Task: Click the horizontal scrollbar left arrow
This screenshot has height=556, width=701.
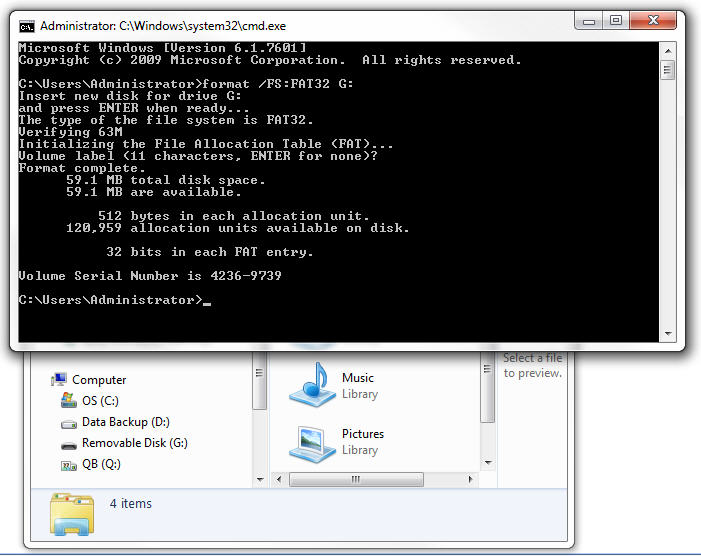Action: click(279, 480)
